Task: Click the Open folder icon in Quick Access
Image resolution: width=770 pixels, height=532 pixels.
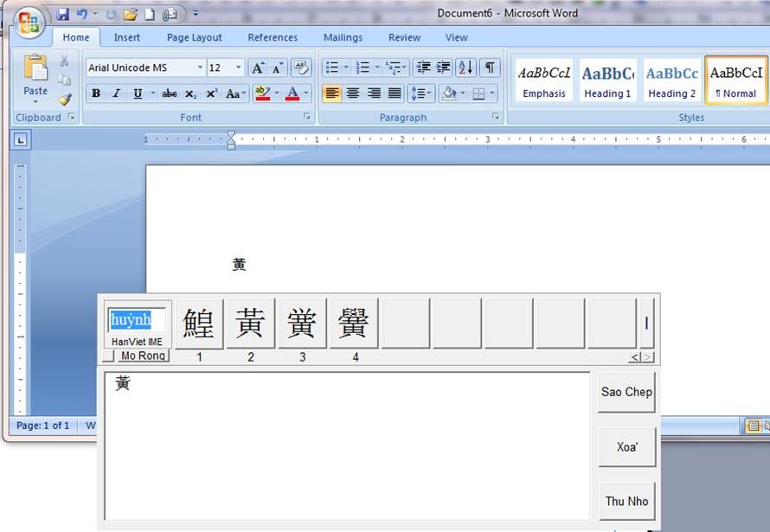Action: (130, 14)
